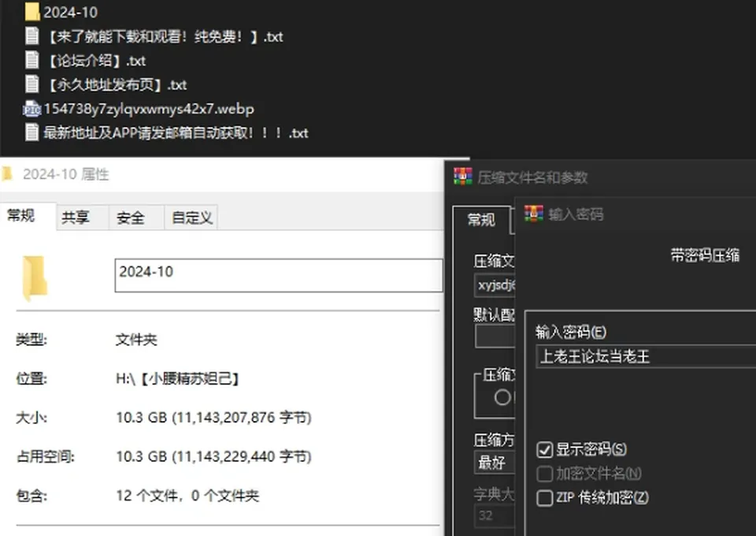Select the radio button under 压缩文件格式 group
This screenshot has width=756, height=536.
click(502, 397)
